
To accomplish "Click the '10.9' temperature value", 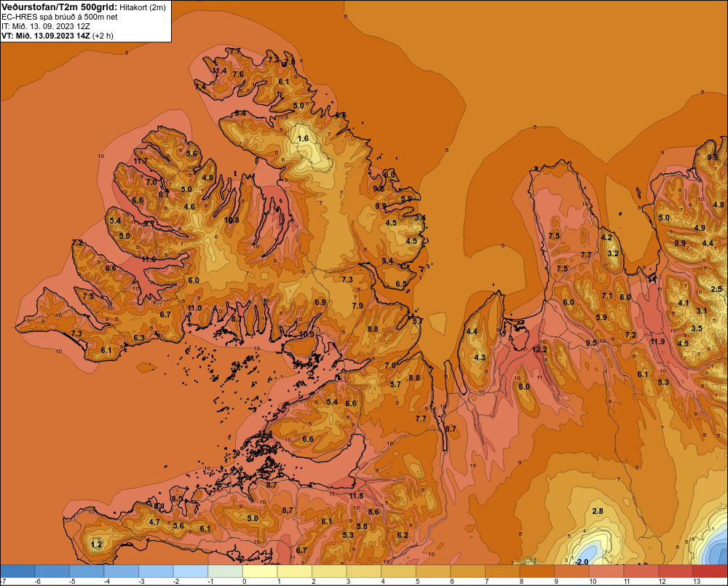I will tap(306, 334).
